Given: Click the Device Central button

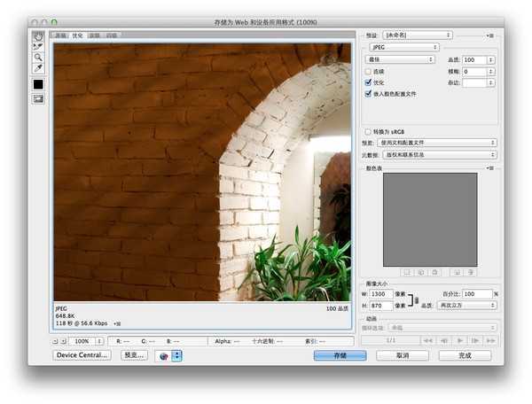Looking at the screenshot, I should pos(82,355).
